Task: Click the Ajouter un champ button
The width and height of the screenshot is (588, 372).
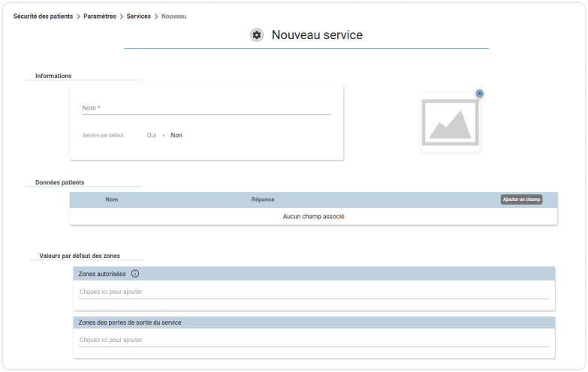Action: coord(521,199)
